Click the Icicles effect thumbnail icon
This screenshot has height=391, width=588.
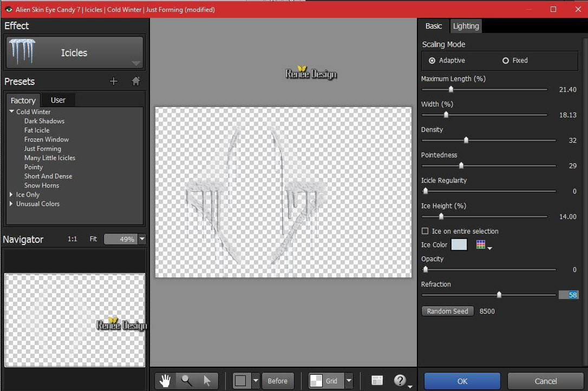[23, 52]
